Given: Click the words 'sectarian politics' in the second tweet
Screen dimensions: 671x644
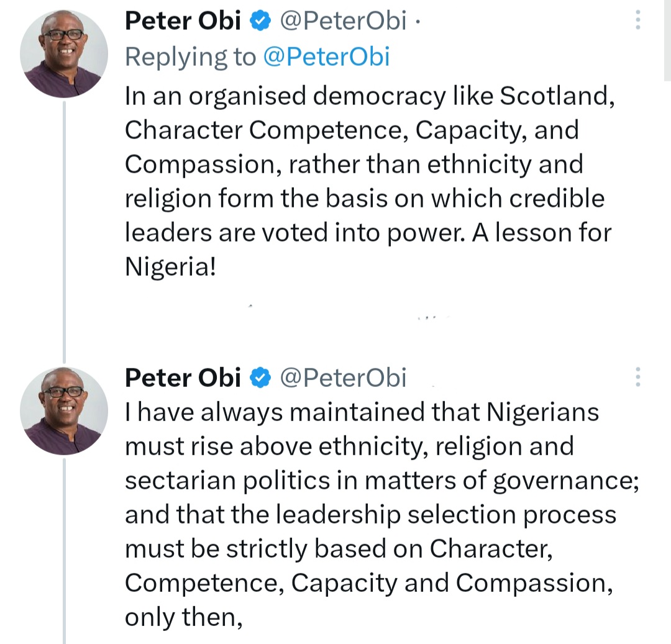Looking at the screenshot, I should point(227,481).
